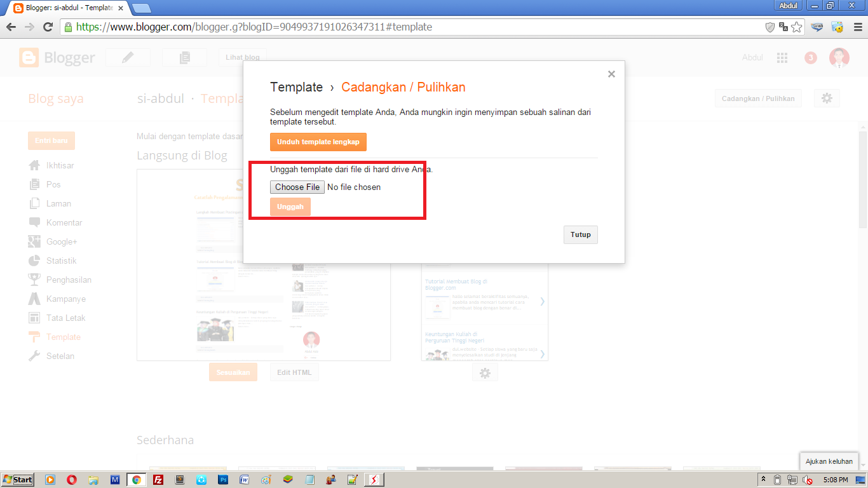Click Unduh template lengkap button

(x=318, y=142)
